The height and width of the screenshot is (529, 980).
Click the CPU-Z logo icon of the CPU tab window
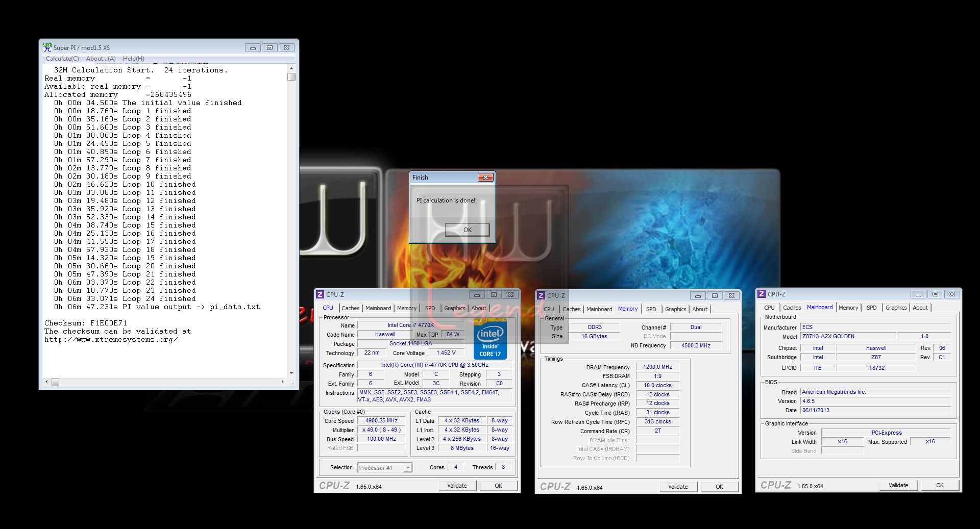pos(320,294)
